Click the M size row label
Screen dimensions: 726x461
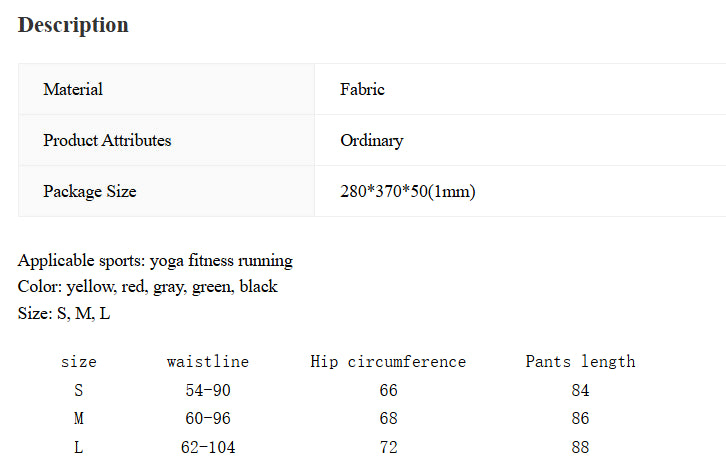coord(79,419)
